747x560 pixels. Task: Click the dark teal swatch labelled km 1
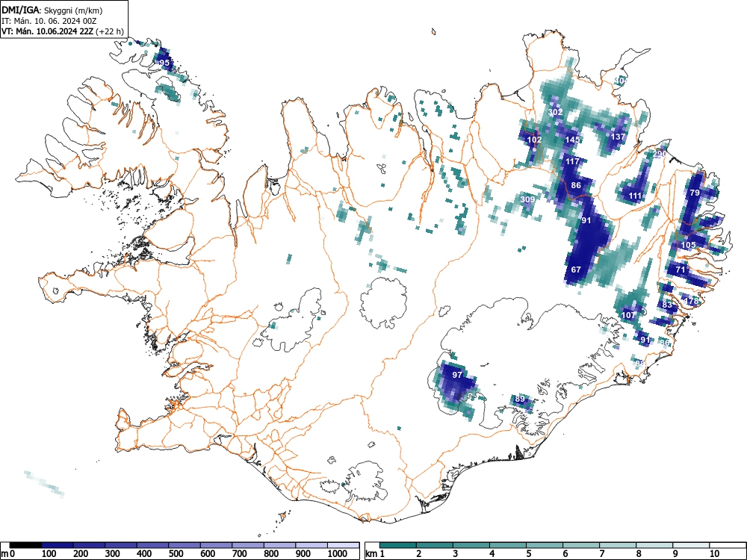point(398,545)
